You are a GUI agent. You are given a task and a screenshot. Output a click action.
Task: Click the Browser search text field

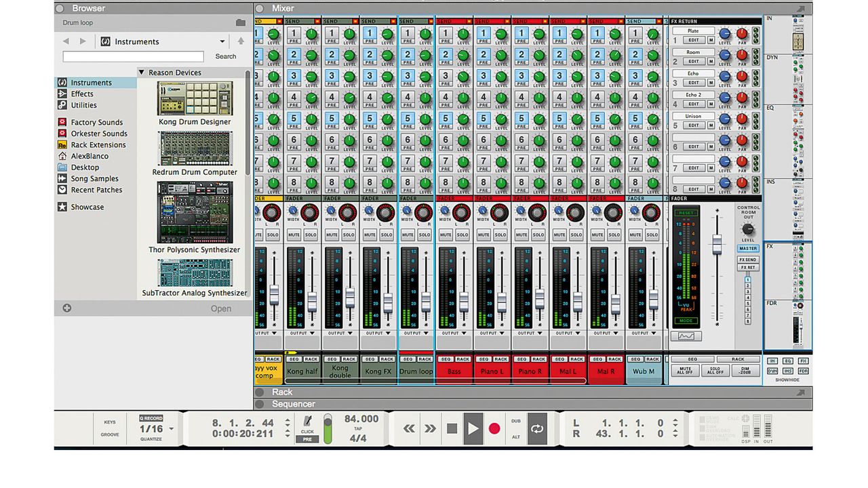point(133,57)
